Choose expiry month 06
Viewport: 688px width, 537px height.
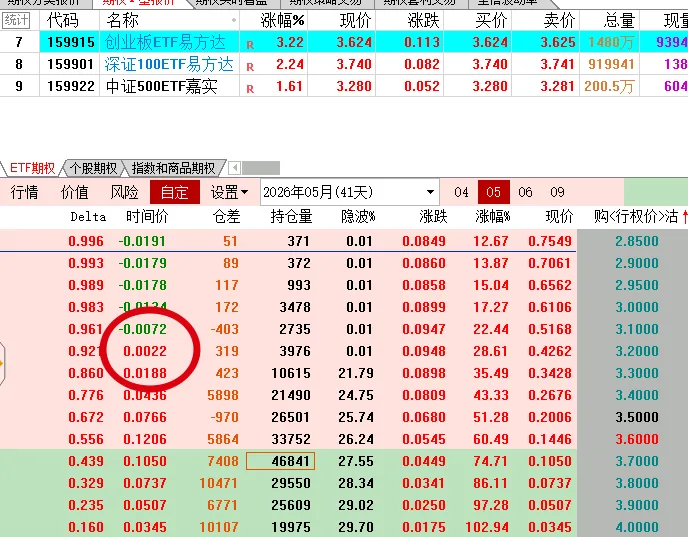[525, 192]
